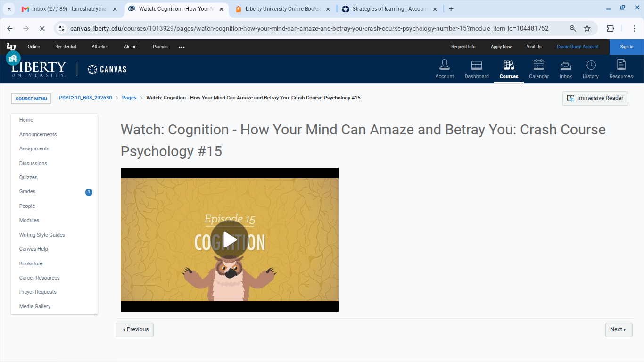This screenshot has height=362, width=644.
Task: Click the PSYC310_B08_202630 breadcrumb link
Action: (85, 98)
